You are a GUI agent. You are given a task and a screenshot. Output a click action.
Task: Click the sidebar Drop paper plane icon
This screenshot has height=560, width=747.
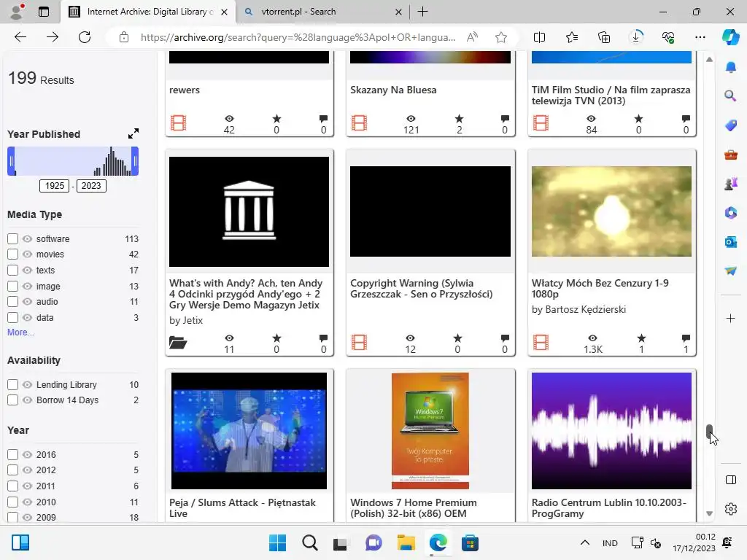click(x=730, y=271)
